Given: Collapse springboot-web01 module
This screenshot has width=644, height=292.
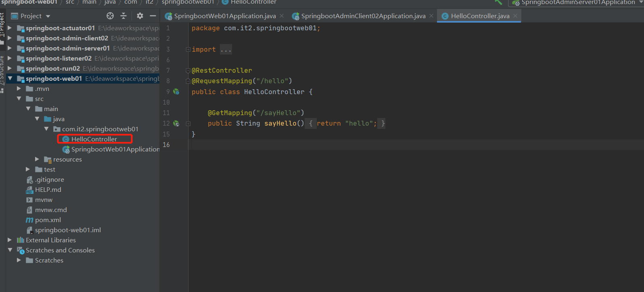Looking at the screenshot, I should coord(10,78).
